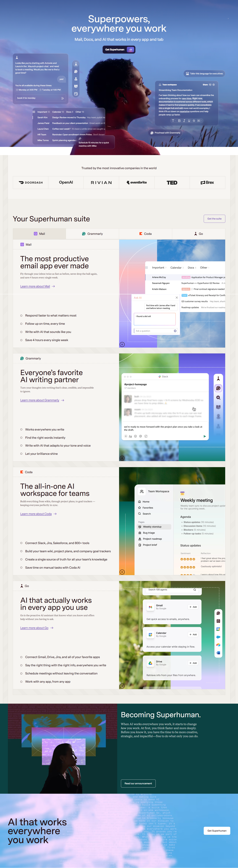The width and height of the screenshot is (238, 868).
Task: Click the Get Superhuman button in the hero
Action: coord(119,50)
